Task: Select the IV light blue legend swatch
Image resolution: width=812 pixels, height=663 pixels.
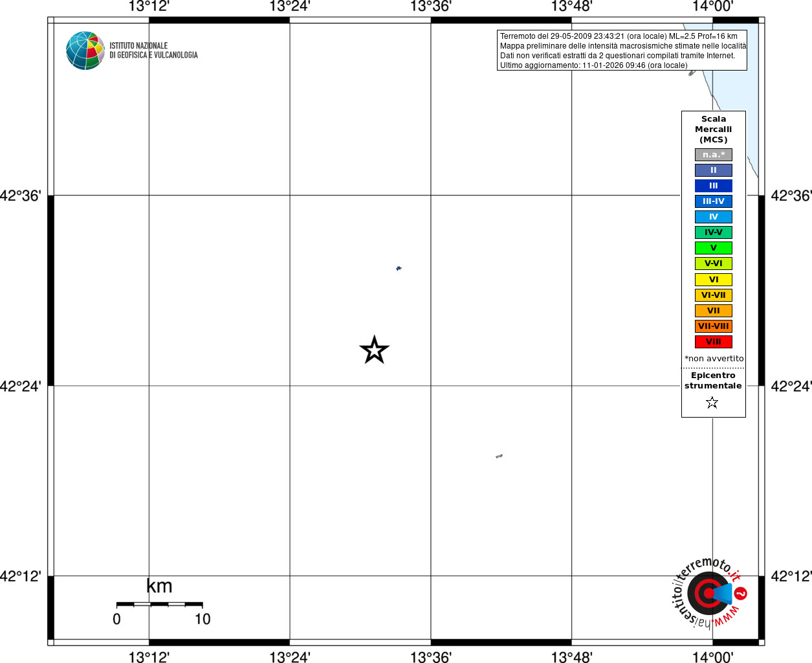Action: coord(714,217)
